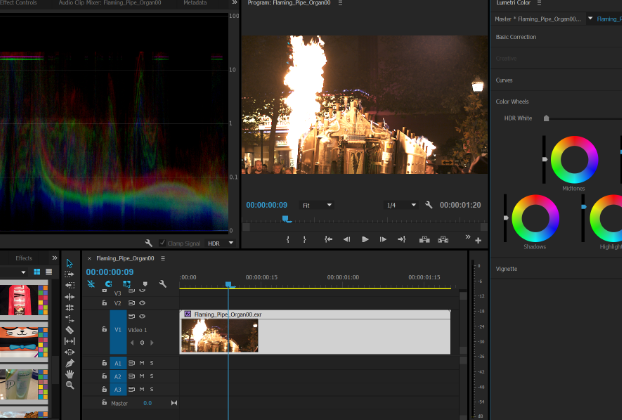Show overflow panels beside Effects tab
Image resolution: width=622 pixels, height=420 pixels.
(55, 258)
